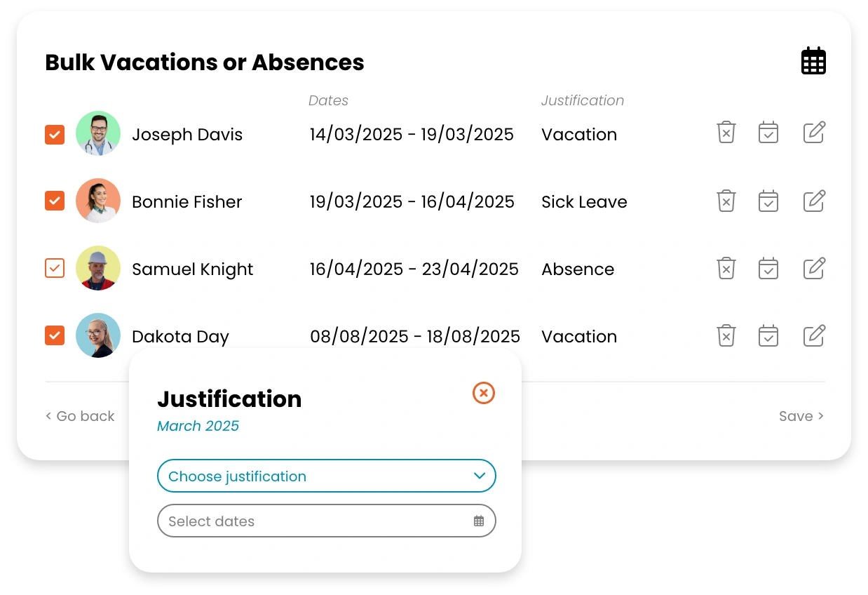868x595 pixels.
Task: Open the calendar grid view icon
Action: point(813,61)
